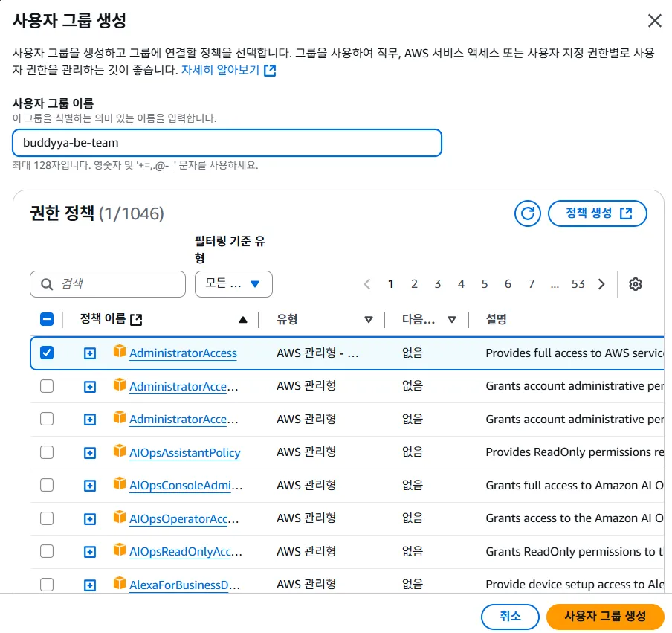Expand the AIOpsReadOnlyAcc… row details
Screen dimensions: 672x633
(89, 552)
